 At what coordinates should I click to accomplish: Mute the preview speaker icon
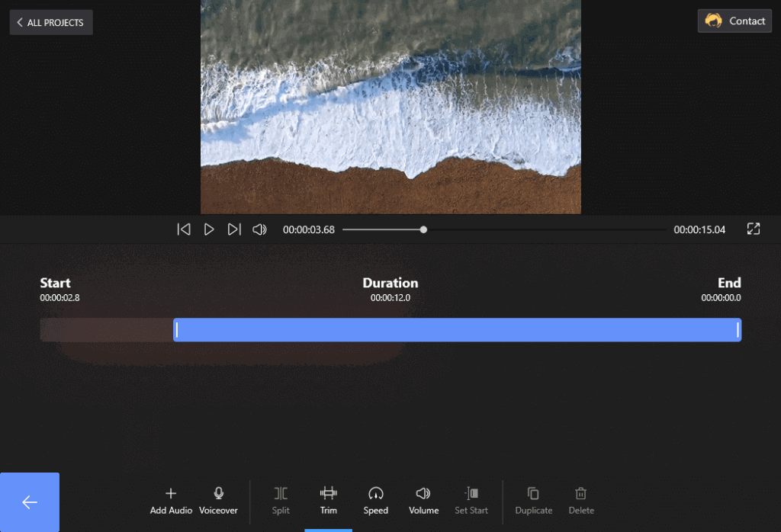(x=259, y=229)
